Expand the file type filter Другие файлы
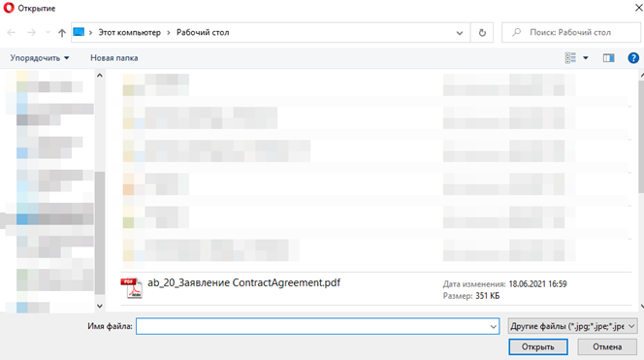This screenshot has width=644, height=360. [x=572, y=326]
